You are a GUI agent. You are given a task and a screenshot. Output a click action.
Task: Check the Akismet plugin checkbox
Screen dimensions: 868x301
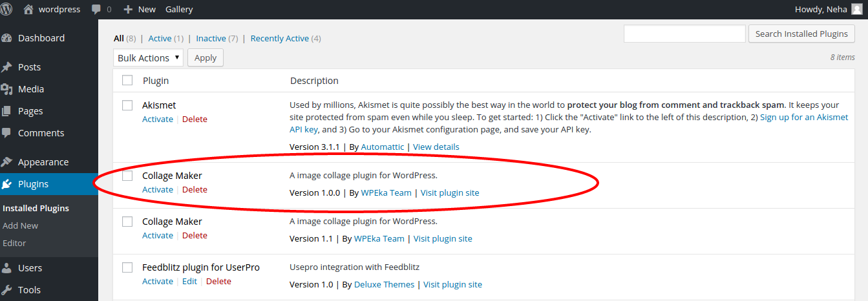pyautogui.click(x=127, y=105)
